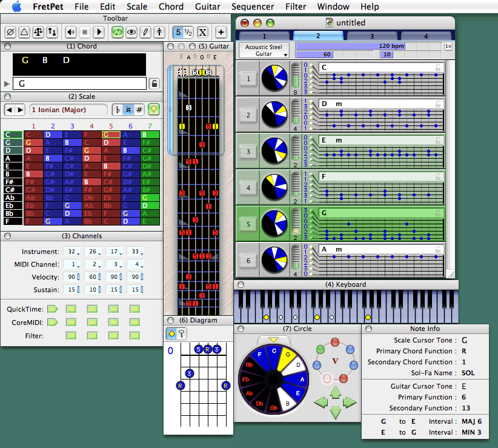
Task: Adjust the velocity 60 stepper
Action: click(x=99, y=277)
